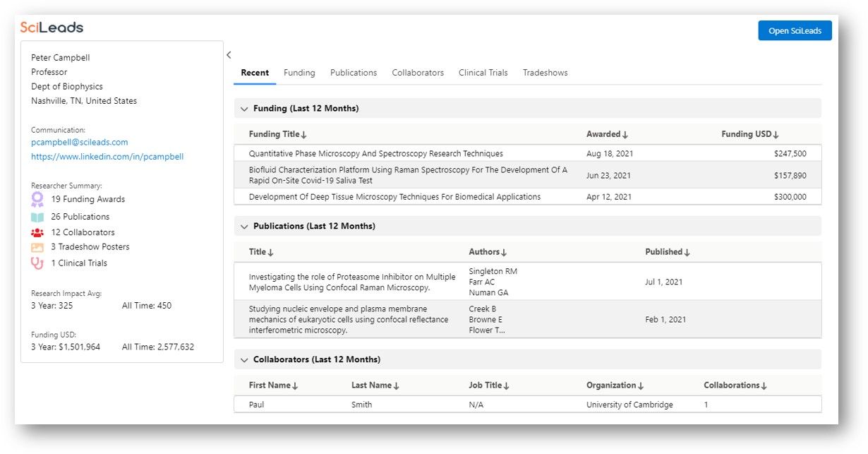The height and width of the screenshot is (454, 868).
Task: Select the Tradeshows tab
Action: 545,73
